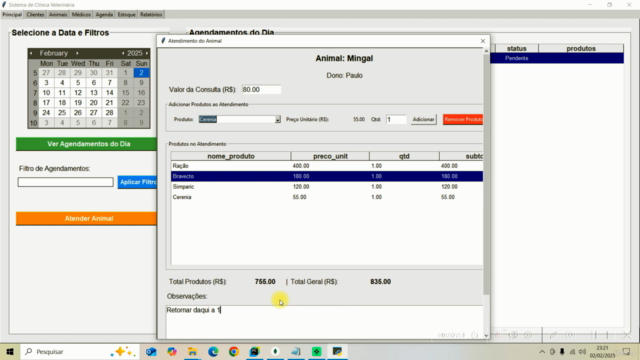The height and width of the screenshot is (360, 640).
Task: Click the preco_unit column header
Action: 330,156
